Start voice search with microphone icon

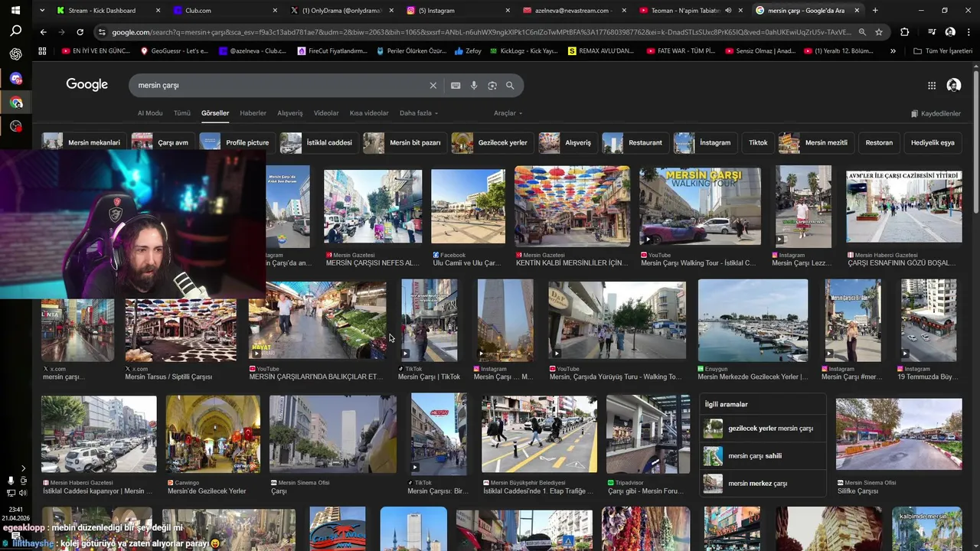coord(474,86)
